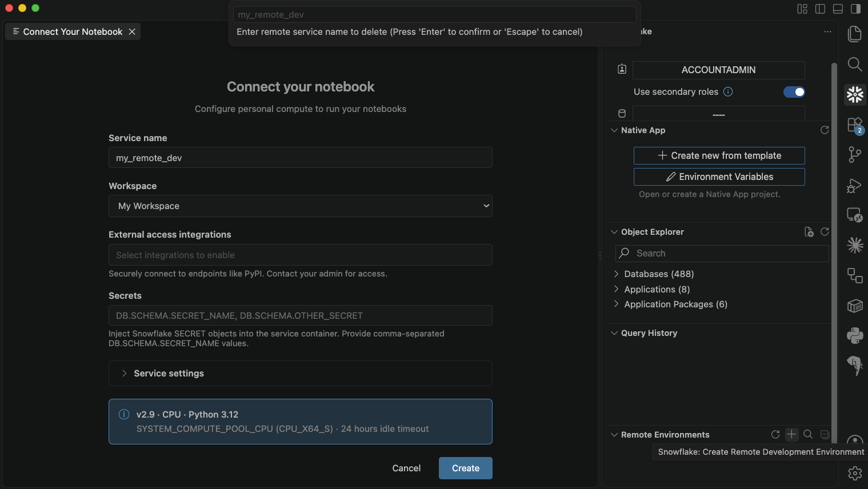Open the Workspace dropdown showing My Workspace
The image size is (868, 489).
coord(301,206)
